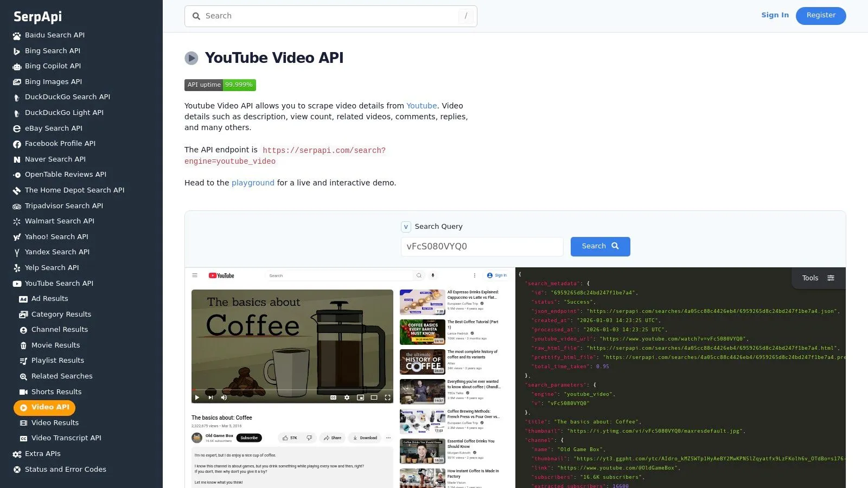868x488 pixels.
Task: Open the YouTube Search API sidebar section
Action: click(59, 284)
